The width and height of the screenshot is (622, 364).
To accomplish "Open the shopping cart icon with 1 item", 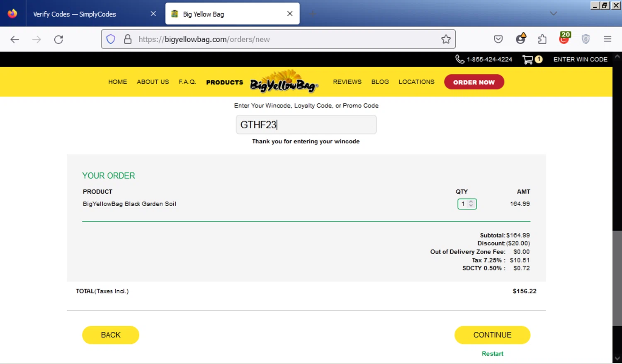I will (532, 59).
